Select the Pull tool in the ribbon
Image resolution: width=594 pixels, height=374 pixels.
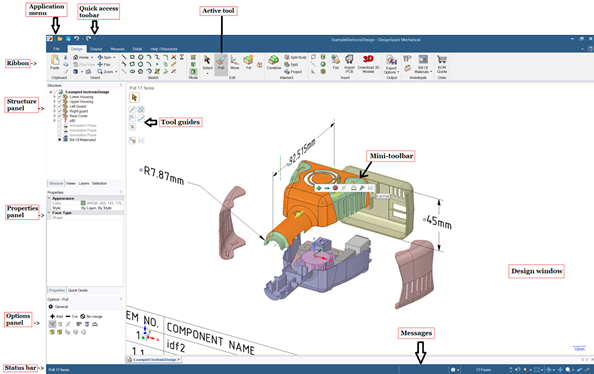221,63
